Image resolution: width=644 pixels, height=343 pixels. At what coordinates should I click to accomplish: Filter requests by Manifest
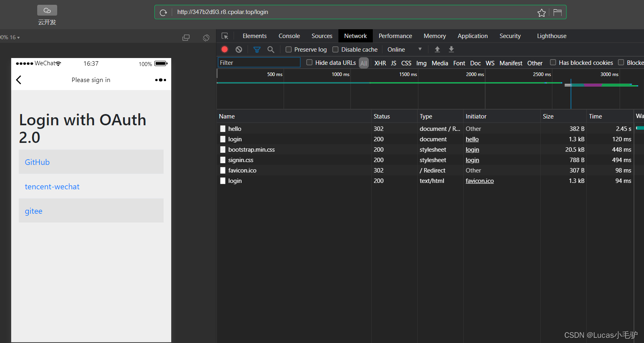(511, 63)
